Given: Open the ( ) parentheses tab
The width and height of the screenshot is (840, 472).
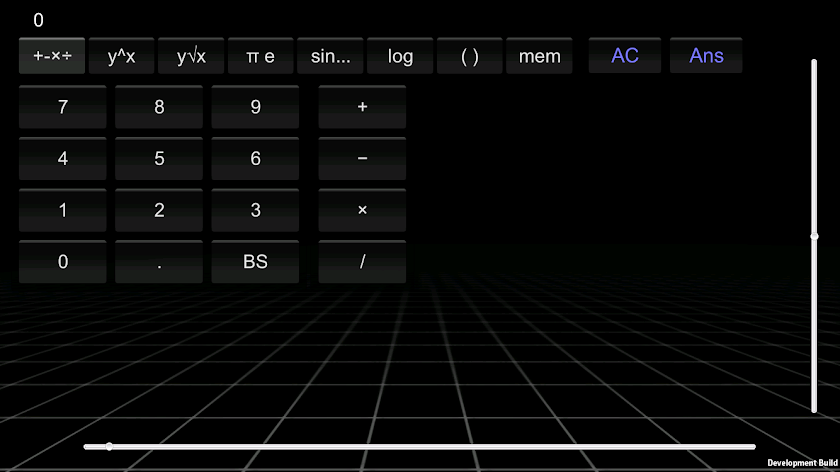Looking at the screenshot, I should pos(470,56).
